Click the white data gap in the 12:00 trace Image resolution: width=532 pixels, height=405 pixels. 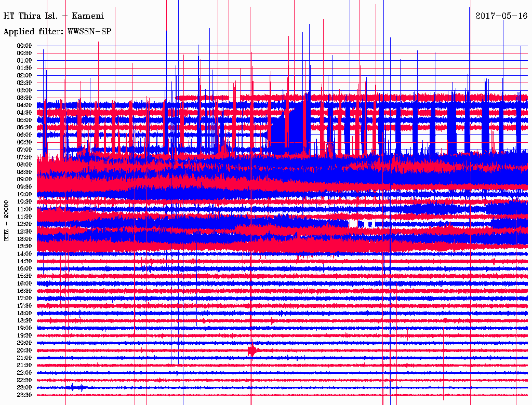353,224
